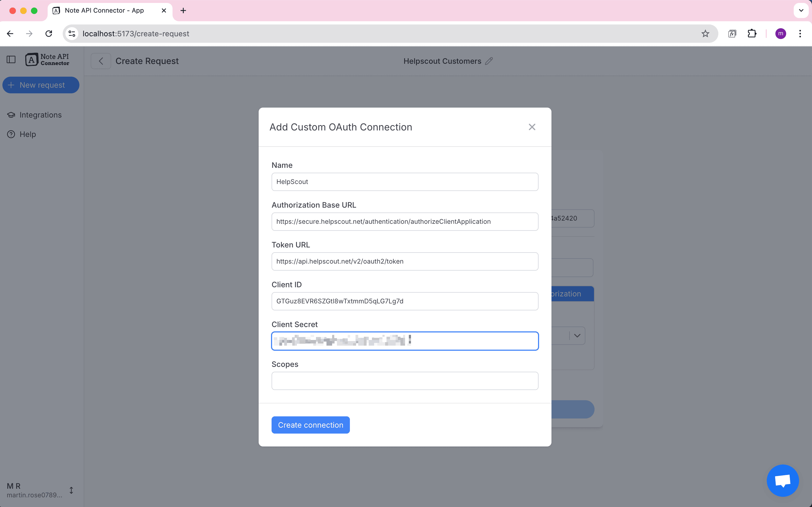This screenshot has height=507, width=812.
Task: Select the Note API Connector - App tab
Action: tap(110, 11)
